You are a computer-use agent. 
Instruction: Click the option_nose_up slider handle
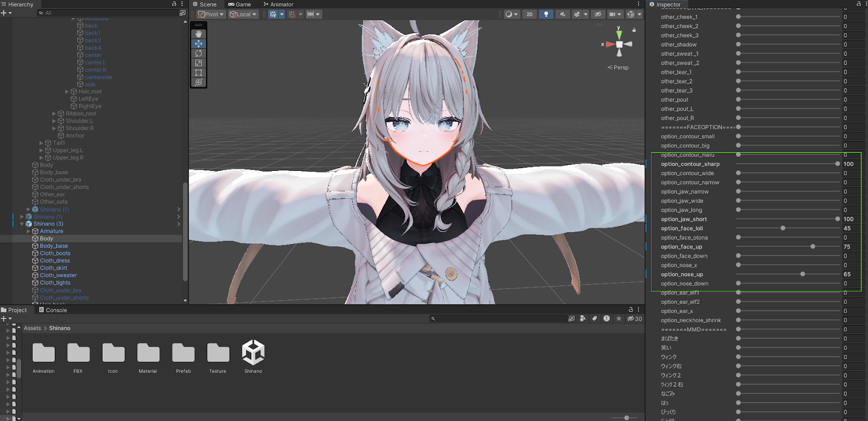802,275
